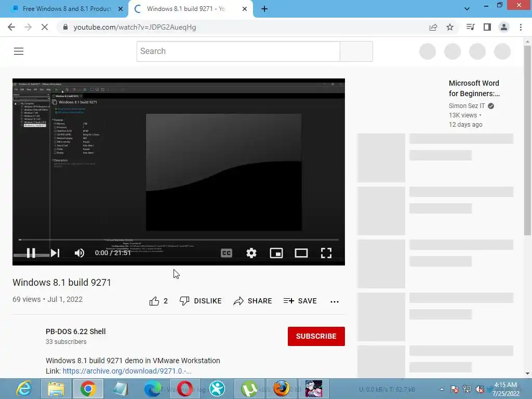Viewport: 532px width, 399px height.
Task: Seek within the video progress bar
Action: pyautogui.click(x=179, y=240)
